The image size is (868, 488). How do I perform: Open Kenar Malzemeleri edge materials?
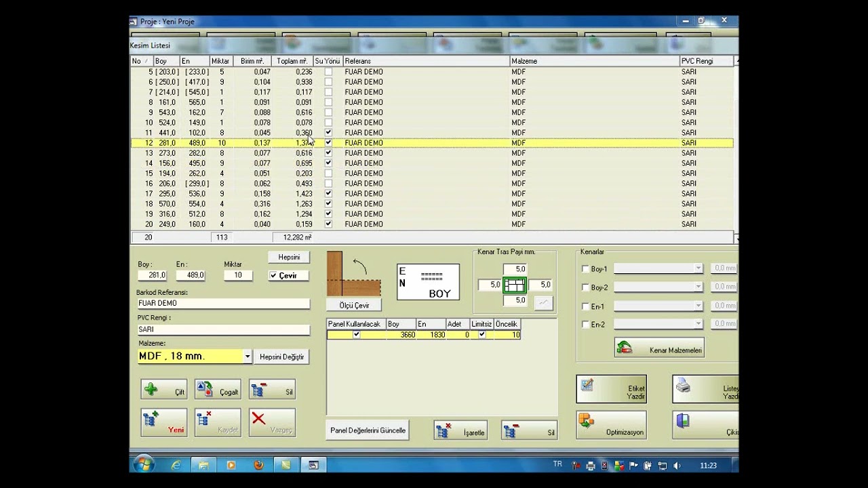point(659,348)
